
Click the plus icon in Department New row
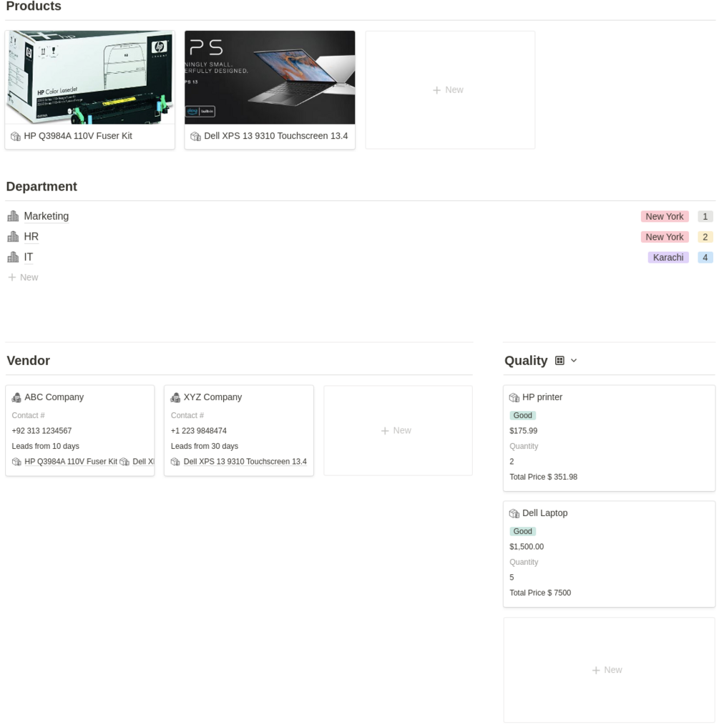(12, 277)
